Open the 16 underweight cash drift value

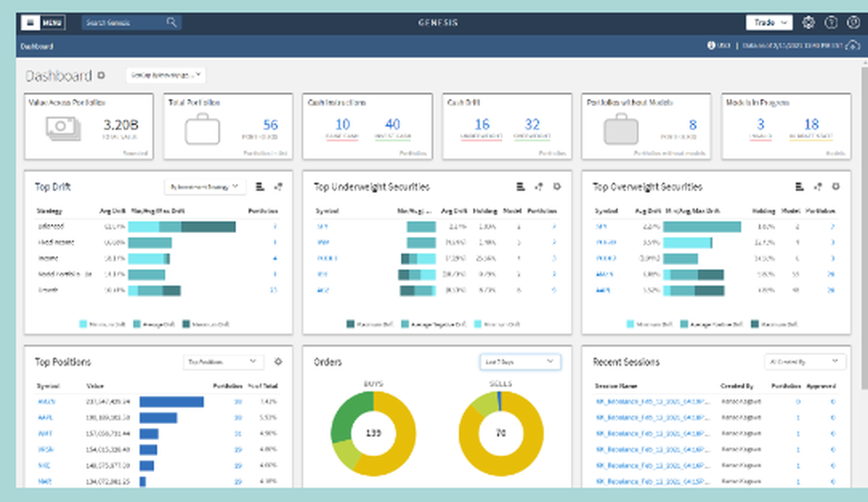tap(482, 125)
